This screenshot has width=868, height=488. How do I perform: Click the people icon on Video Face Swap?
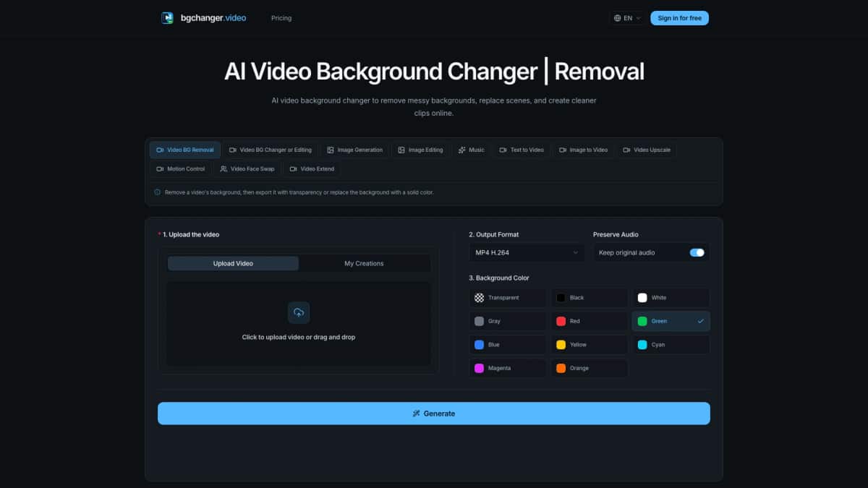tap(224, 168)
